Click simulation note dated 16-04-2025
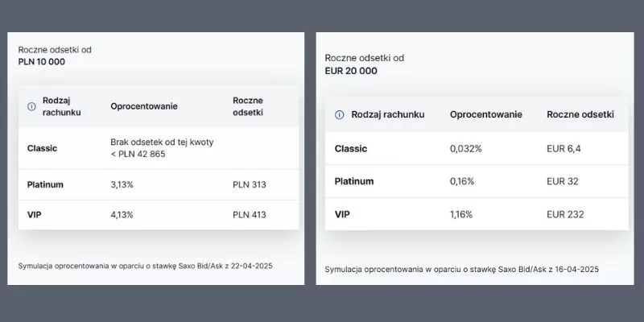This screenshot has height=322, width=644. pos(461,270)
